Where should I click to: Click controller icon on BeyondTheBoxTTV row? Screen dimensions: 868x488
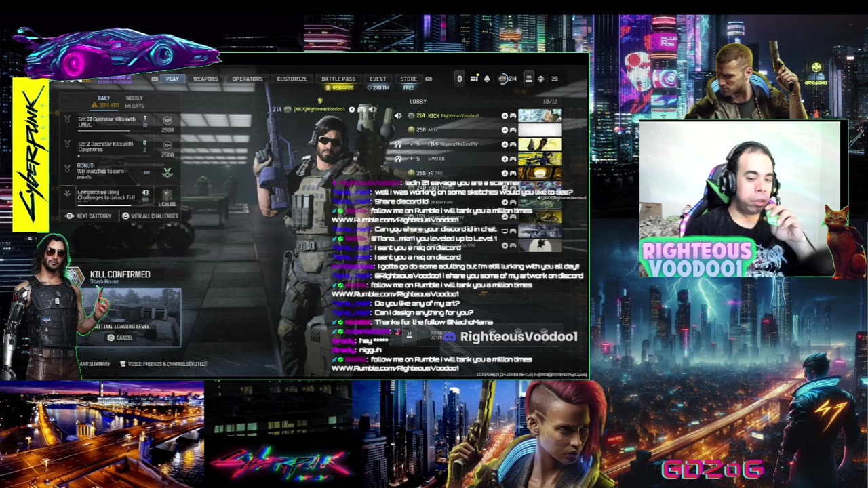(x=513, y=144)
